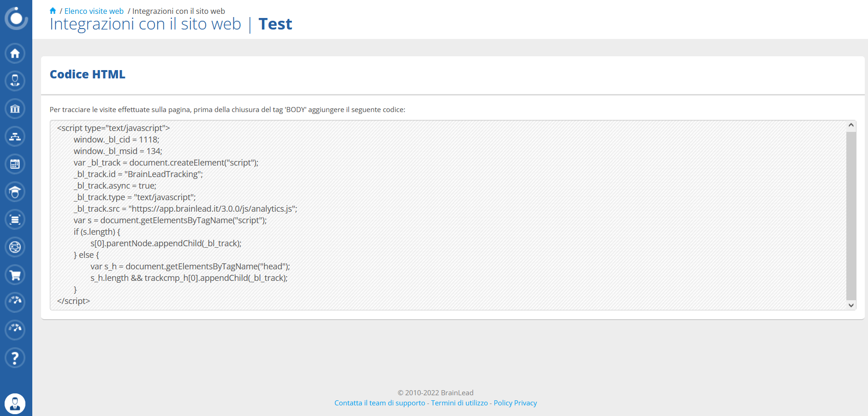
Task: Click the © 2010-2022 BrainLead footer text
Action: pos(435,392)
